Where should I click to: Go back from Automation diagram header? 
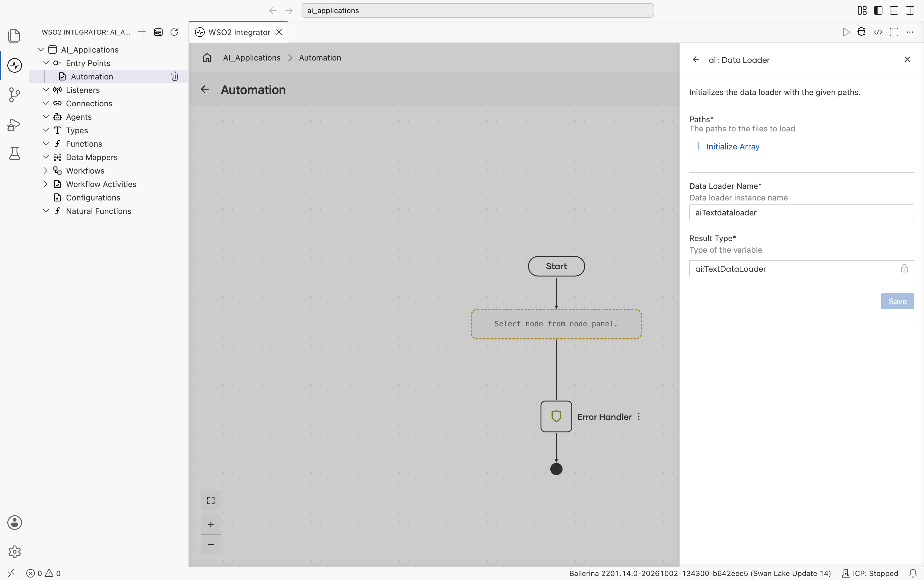click(205, 89)
